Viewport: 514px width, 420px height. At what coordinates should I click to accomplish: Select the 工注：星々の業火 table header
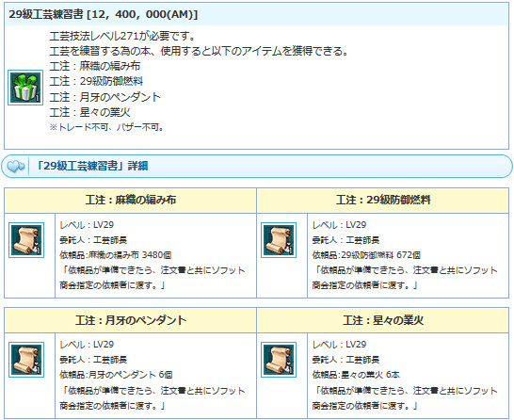point(383,320)
